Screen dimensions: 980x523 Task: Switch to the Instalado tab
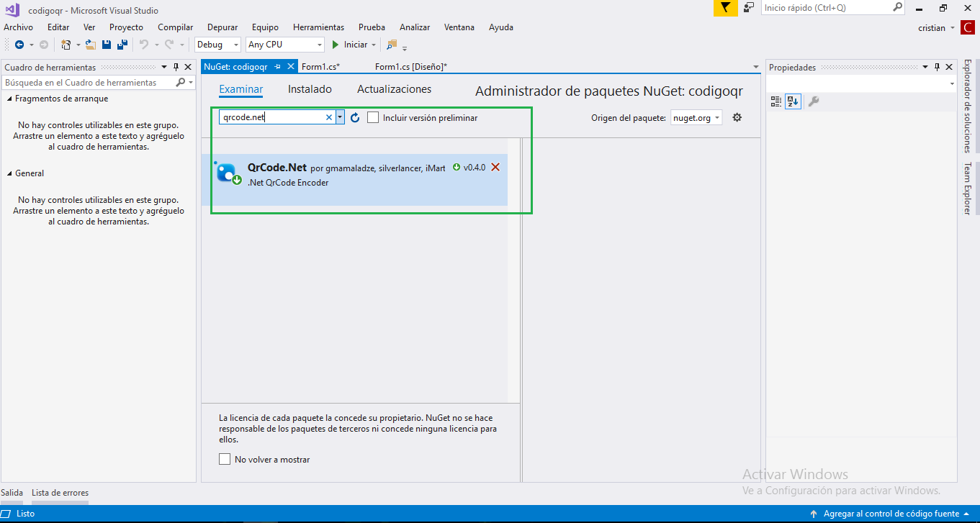pos(310,89)
